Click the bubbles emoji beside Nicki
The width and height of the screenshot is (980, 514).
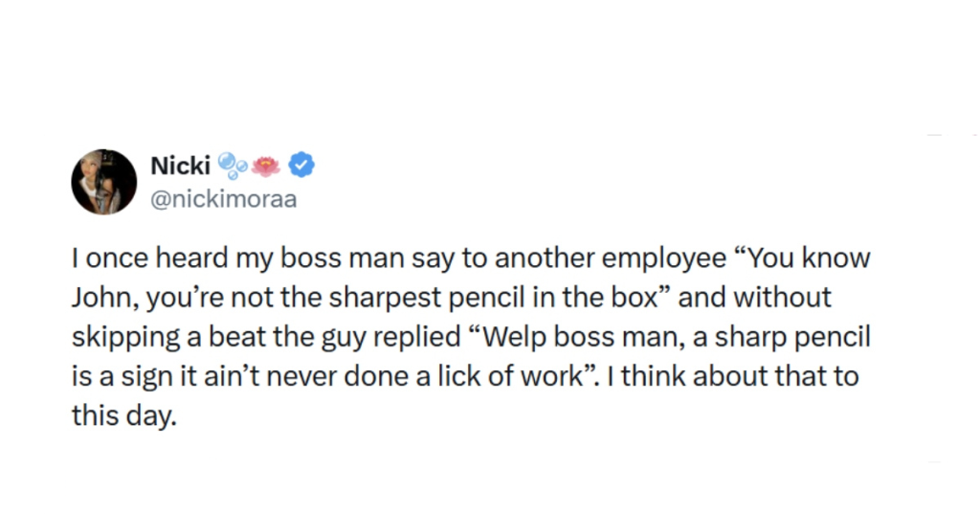coord(234,166)
